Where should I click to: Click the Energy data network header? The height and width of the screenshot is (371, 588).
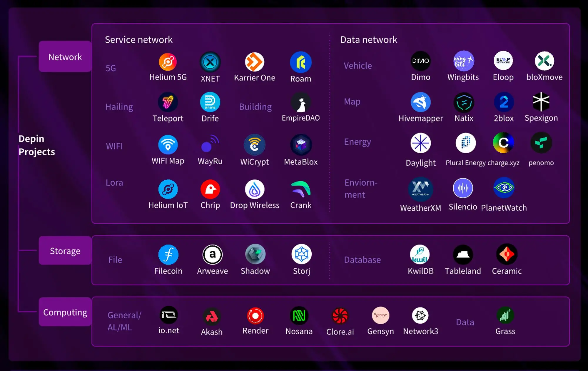click(358, 141)
